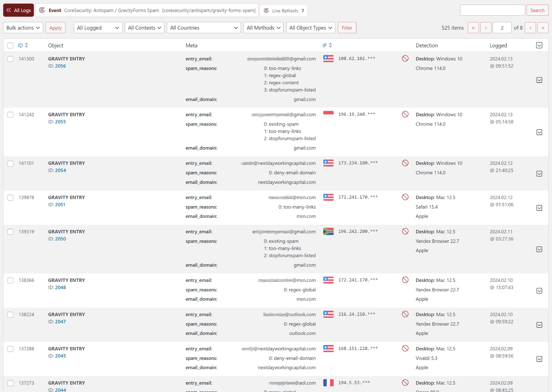Edit the current page number field

(502, 28)
